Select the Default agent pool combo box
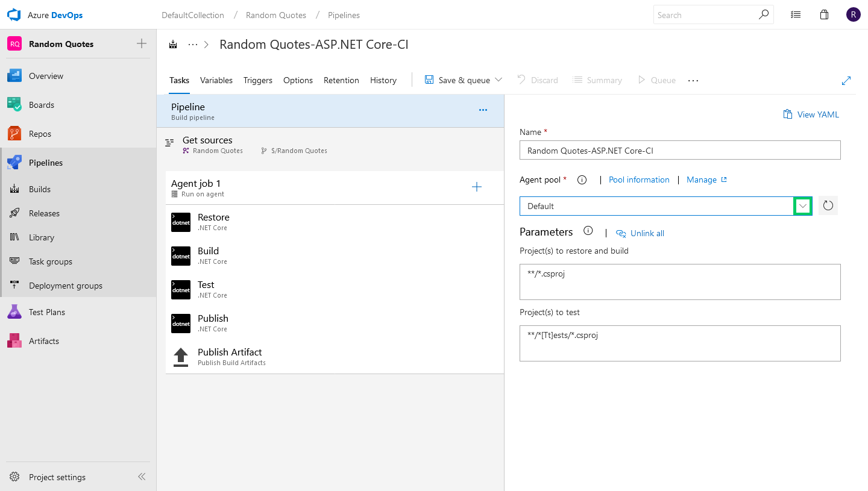Image resolution: width=868 pixels, height=491 pixels. 666,206
